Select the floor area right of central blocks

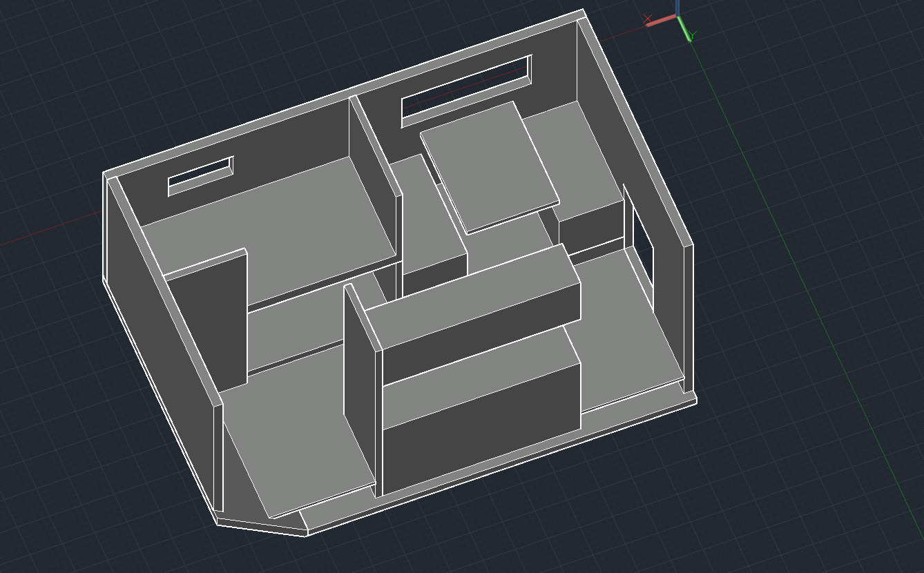click(x=622, y=324)
